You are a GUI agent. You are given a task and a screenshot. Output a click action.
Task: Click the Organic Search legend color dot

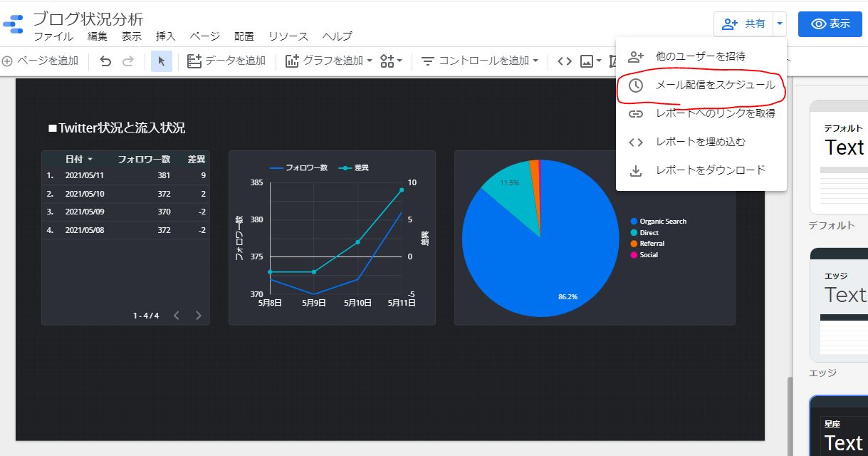point(634,222)
